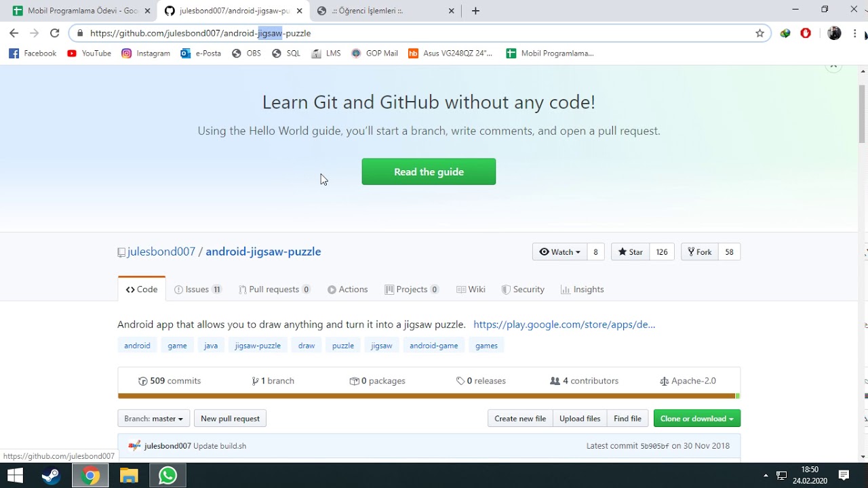Click Read the guide button

pos(429,171)
